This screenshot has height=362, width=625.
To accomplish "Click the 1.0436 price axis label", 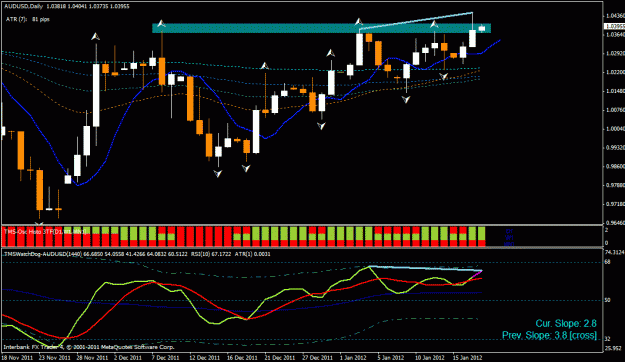I will 615,16.
